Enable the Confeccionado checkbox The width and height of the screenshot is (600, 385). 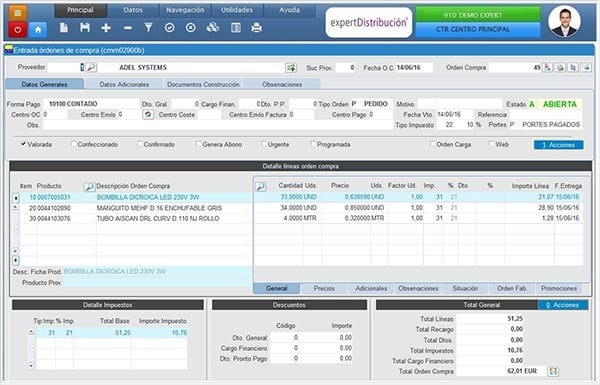coord(74,144)
